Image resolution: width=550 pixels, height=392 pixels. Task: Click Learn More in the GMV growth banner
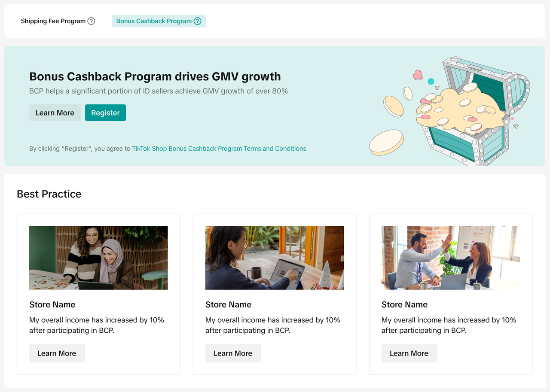point(55,113)
